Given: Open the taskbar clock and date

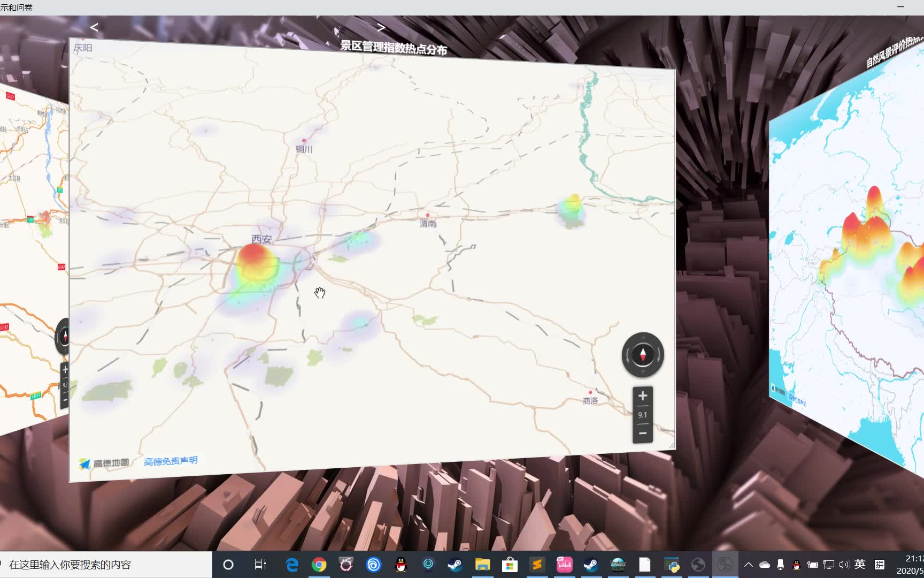Looking at the screenshot, I should tap(910, 565).
